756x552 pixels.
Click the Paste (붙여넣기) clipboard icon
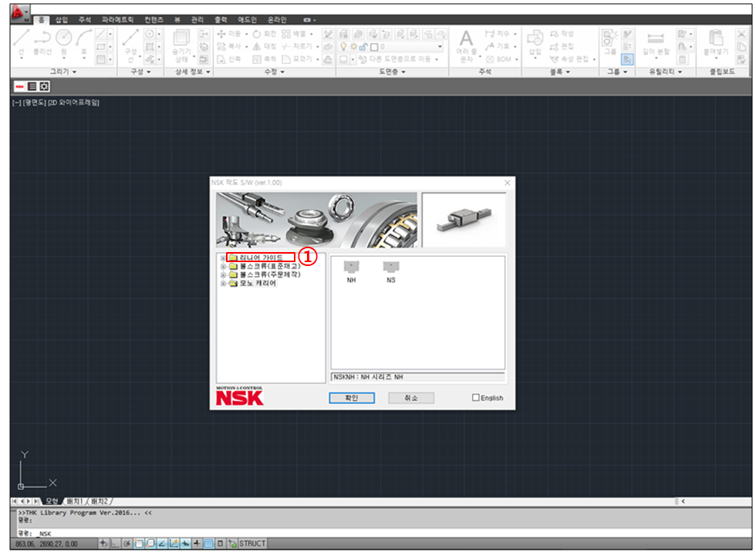715,39
